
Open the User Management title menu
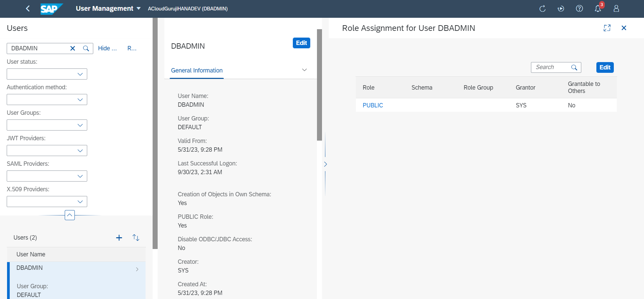(x=108, y=9)
